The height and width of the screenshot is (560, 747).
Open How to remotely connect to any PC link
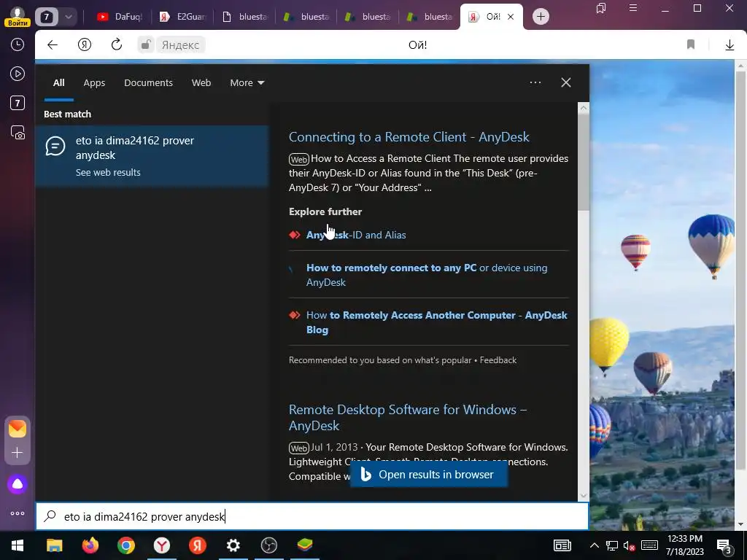click(x=426, y=275)
